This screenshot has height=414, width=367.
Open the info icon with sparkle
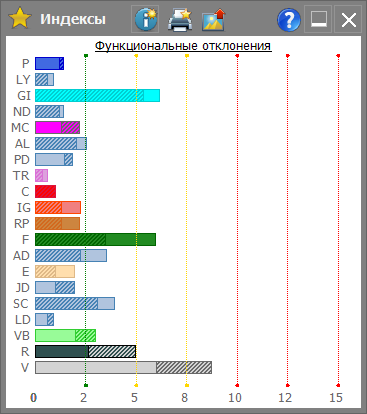(x=145, y=19)
